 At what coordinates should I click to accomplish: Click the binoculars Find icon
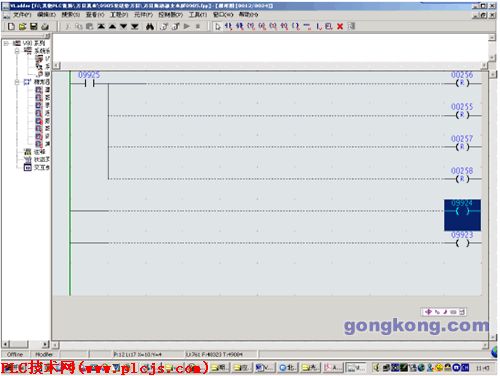150,26
